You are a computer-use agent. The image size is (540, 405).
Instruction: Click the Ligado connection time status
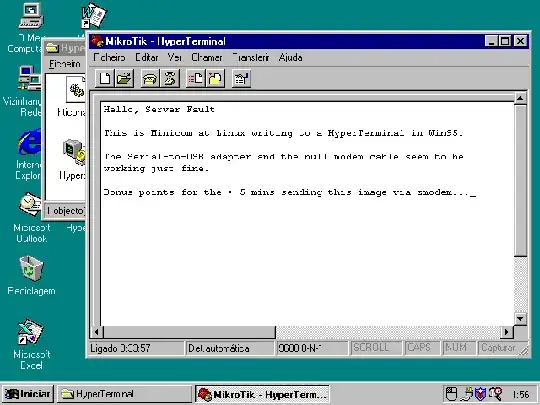136,348
